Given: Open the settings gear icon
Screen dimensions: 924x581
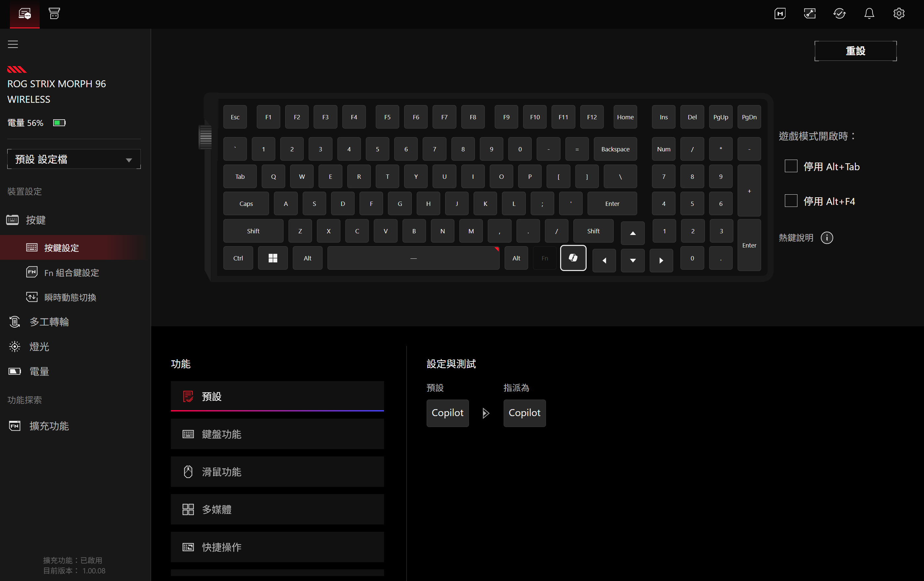Looking at the screenshot, I should [x=898, y=14].
